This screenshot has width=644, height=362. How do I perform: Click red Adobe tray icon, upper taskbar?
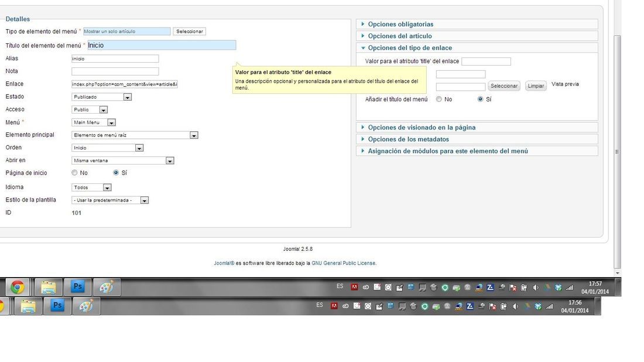354,287
